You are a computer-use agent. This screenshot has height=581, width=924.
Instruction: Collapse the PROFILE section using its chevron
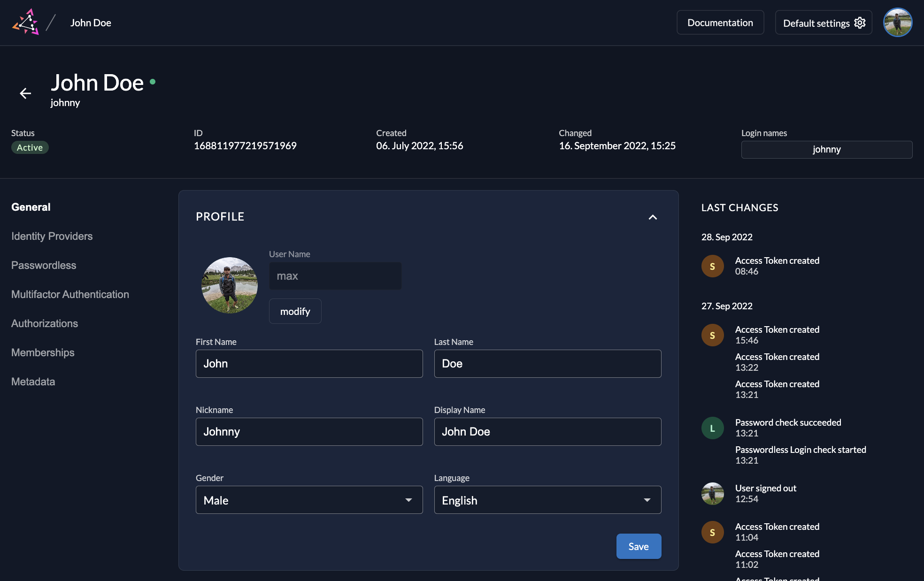653,217
